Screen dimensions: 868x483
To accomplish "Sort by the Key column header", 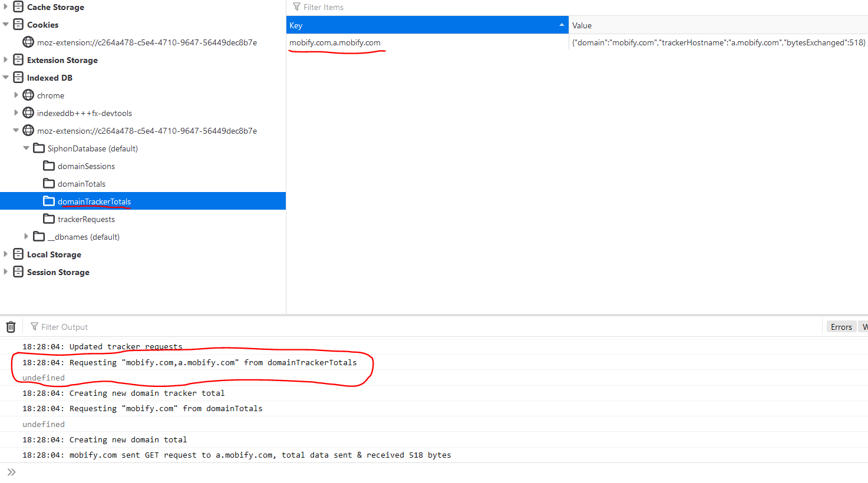I will point(427,25).
